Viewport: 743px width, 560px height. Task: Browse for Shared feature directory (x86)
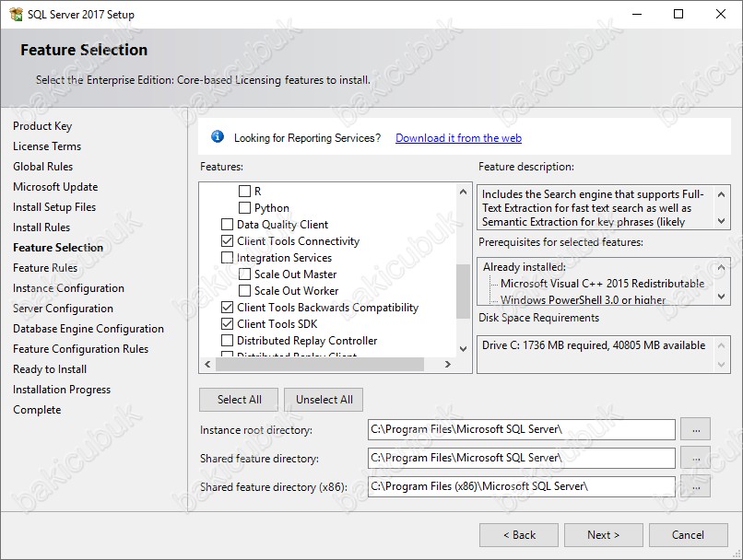coord(696,486)
